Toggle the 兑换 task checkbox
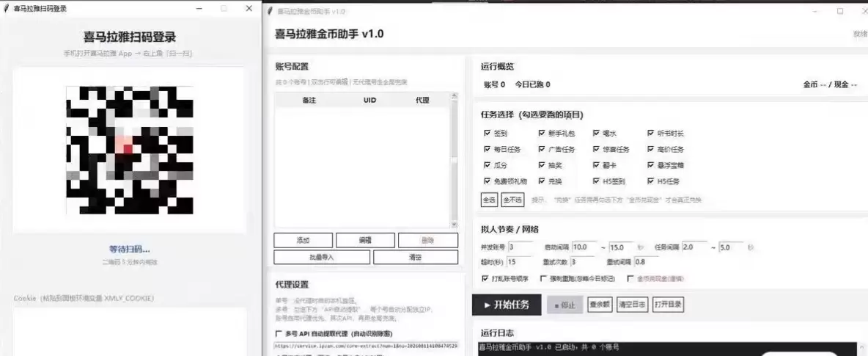Image resolution: width=868 pixels, height=356 pixels. pos(542,181)
